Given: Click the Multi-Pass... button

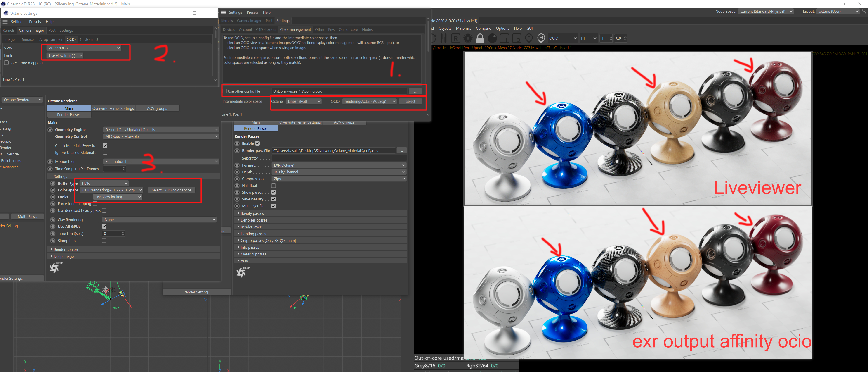Looking at the screenshot, I should click(27, 217).
